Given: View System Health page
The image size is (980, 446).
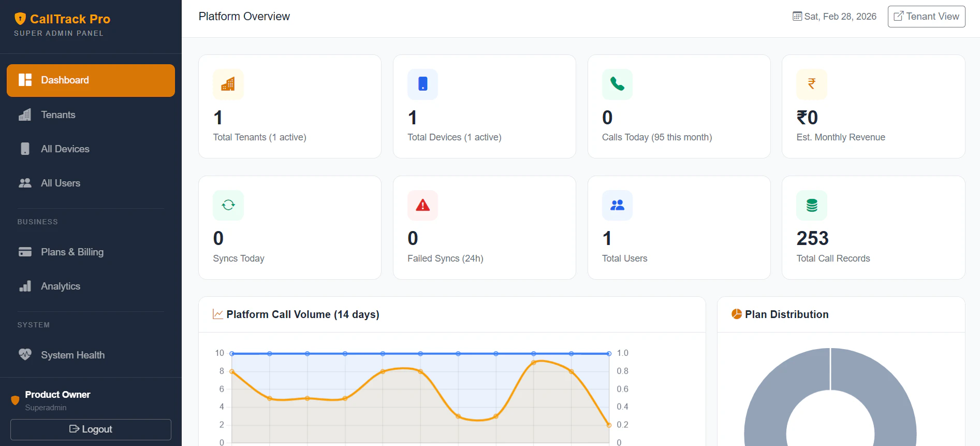Looking at the screenshot, I should 91,355.
